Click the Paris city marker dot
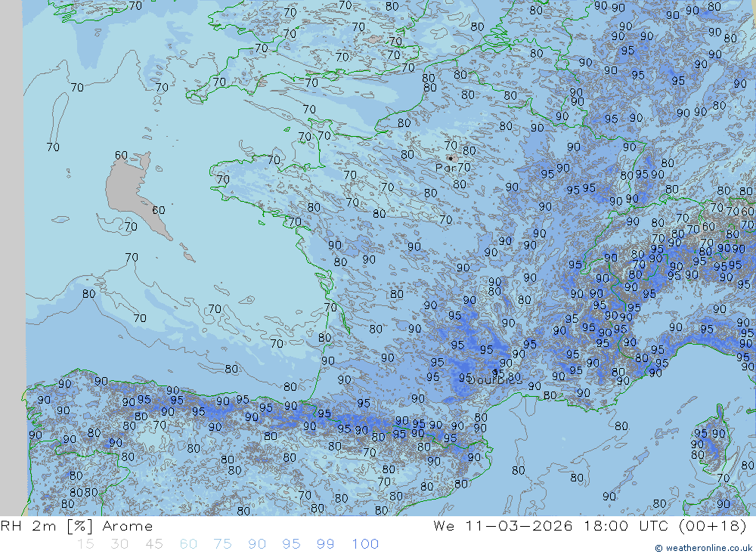 click(451, 158)
